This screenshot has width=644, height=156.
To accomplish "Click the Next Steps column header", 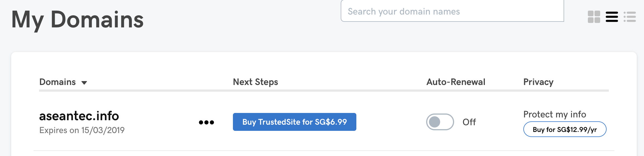I will click(x=256, y=82).
